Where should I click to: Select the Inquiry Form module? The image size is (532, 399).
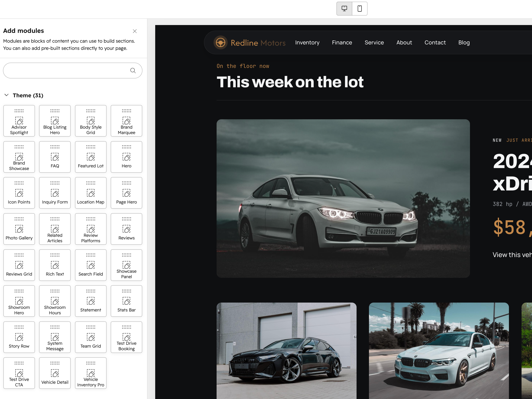55,193
